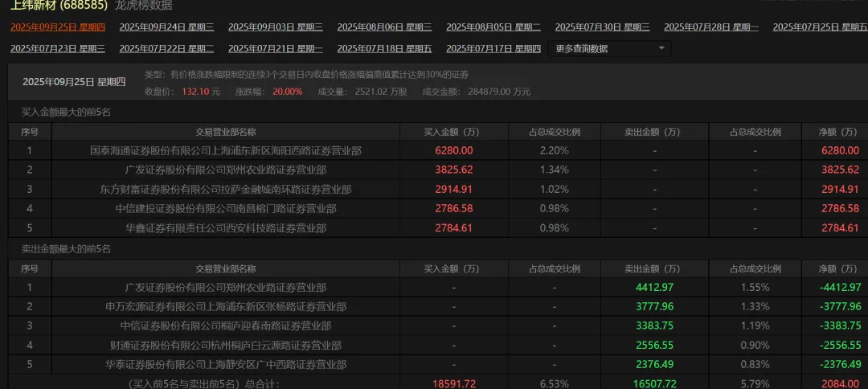
Task: Open the 2025年07月21日 星期一 date link
Action: pos(276,49)
